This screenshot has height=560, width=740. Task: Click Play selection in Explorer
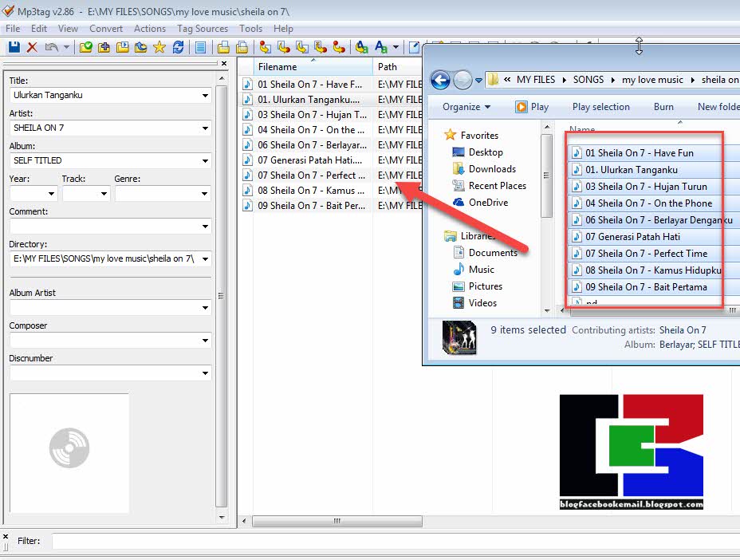600,107
